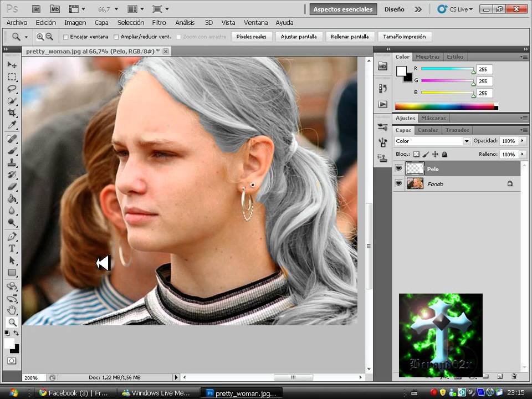This screenshot has height=399, width=532.
Task: Select the Eraser tool
Action: [12, 187]
